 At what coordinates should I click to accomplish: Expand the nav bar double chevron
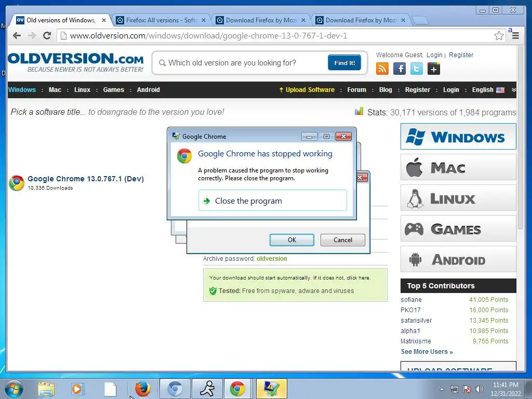(514, 90)
